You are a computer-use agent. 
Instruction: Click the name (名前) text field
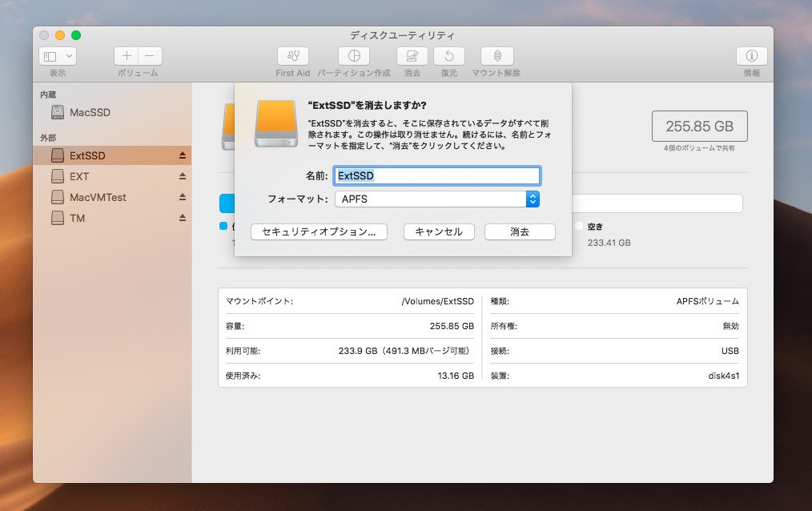(x=436, y=175)
